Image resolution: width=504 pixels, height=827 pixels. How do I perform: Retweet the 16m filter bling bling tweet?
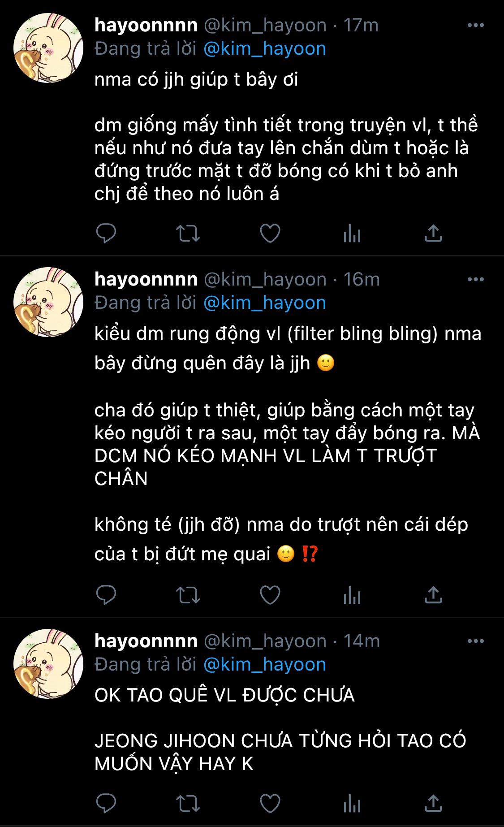tap(188, 595)
